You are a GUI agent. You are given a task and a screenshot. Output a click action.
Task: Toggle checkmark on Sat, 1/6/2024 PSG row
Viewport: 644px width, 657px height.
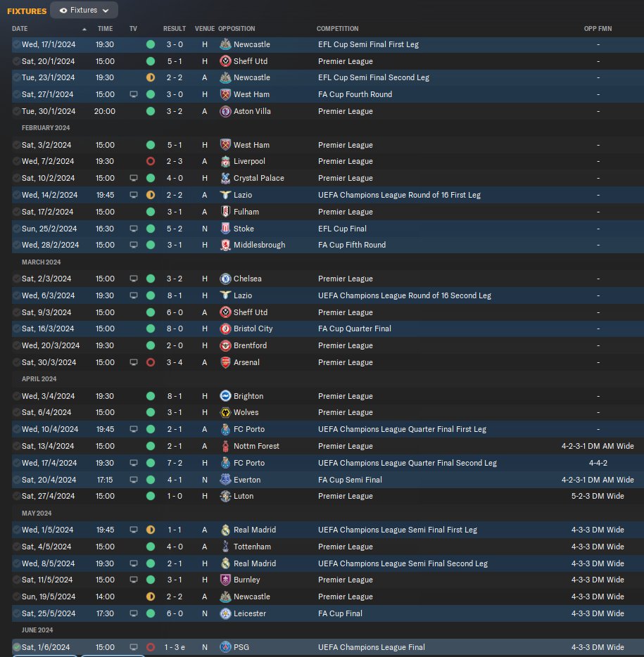tap(16, 647)
